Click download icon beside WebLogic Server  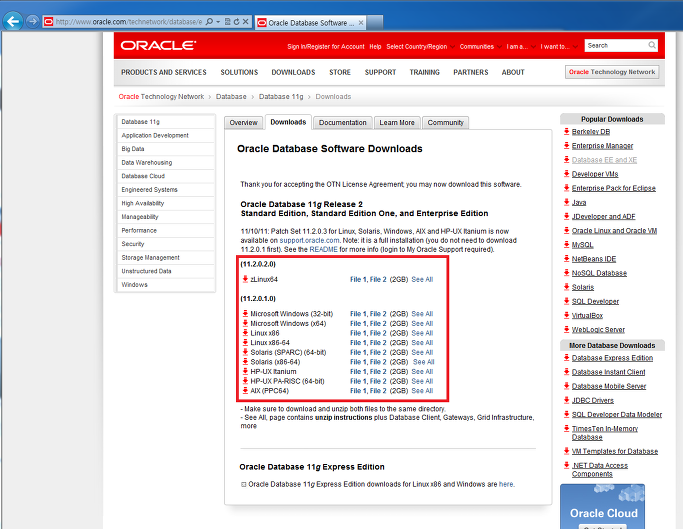(566, 329)
